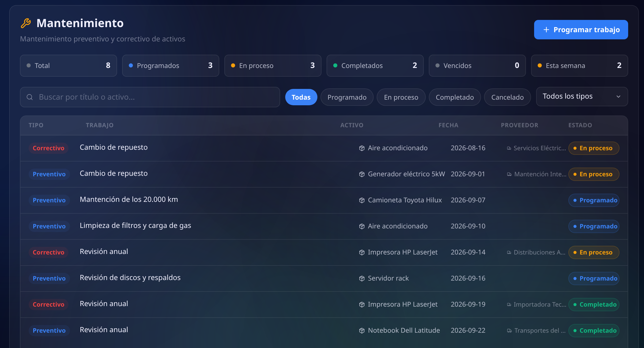Click provider Servicios Eléctric...
Image resolution: width=644 pixels, height=348 pixels.
[x=540, y=148]
